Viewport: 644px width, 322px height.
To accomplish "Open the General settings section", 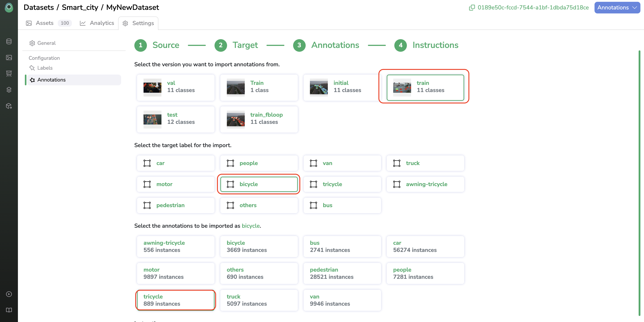I will (46, 43).
